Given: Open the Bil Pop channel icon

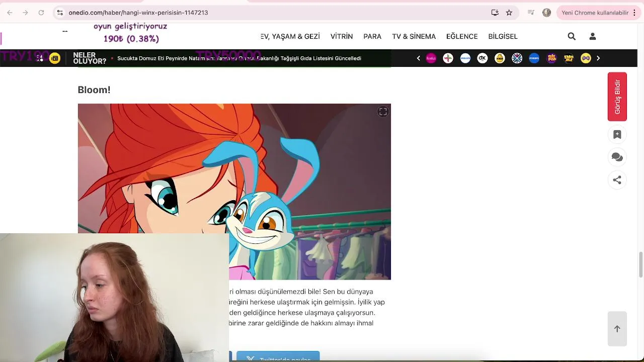Looking at the screenshot, I should pos(552,58).
